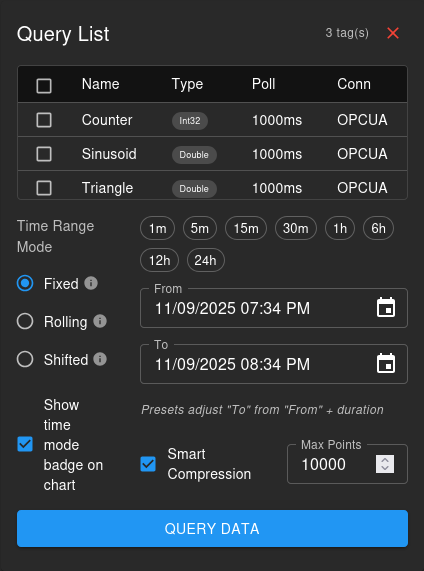Open calendar picker for To date
The height and width of the screenshot is (571, 424).
click(386, 363)
